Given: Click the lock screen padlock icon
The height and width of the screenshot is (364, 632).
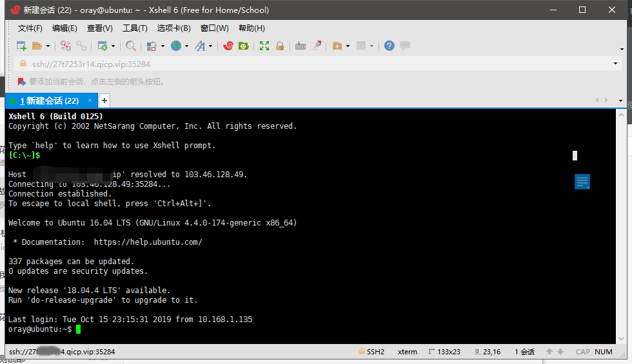Looking at the screenshot, I should click(x=280, y=46).
